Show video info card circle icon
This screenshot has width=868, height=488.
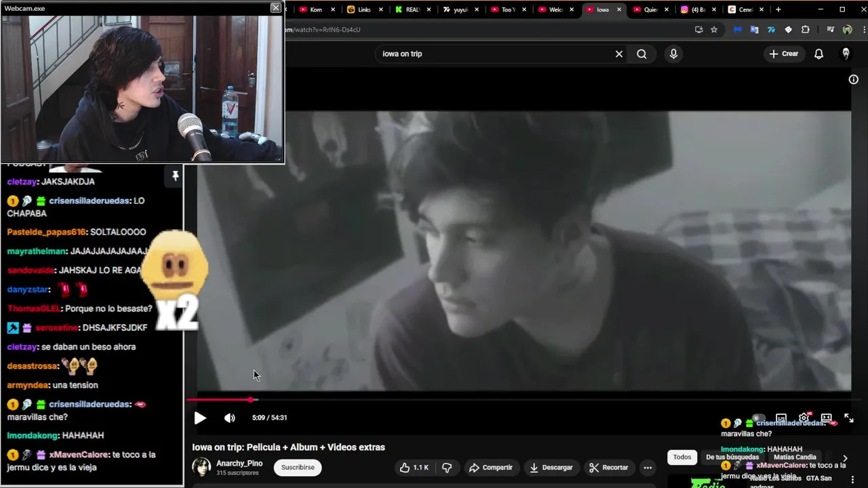(854, 79)
